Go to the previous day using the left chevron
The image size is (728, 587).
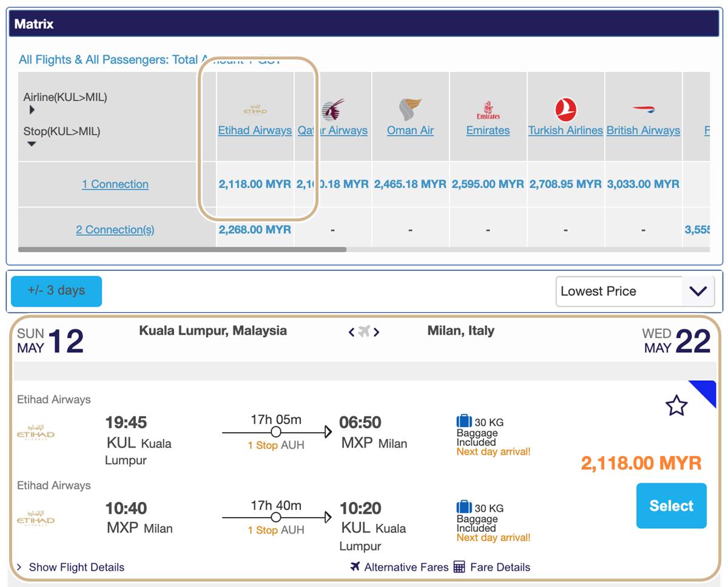351,332
